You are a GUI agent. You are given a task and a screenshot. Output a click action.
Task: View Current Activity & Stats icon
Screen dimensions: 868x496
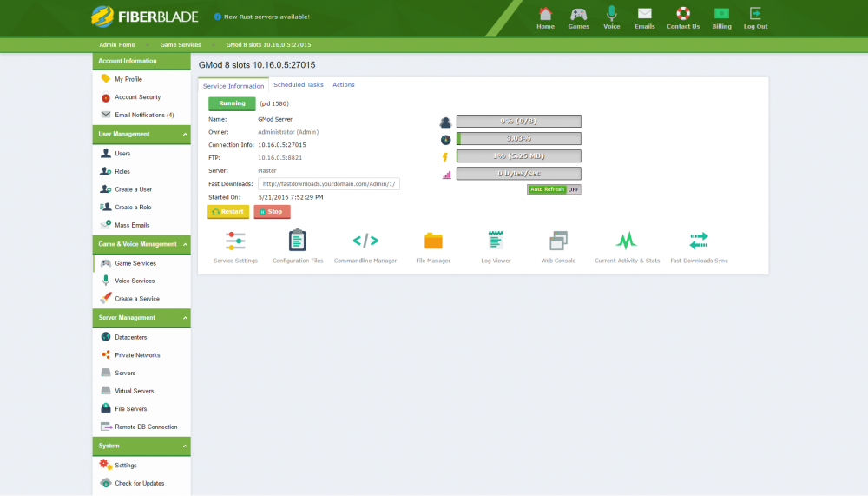coord(627,241)
